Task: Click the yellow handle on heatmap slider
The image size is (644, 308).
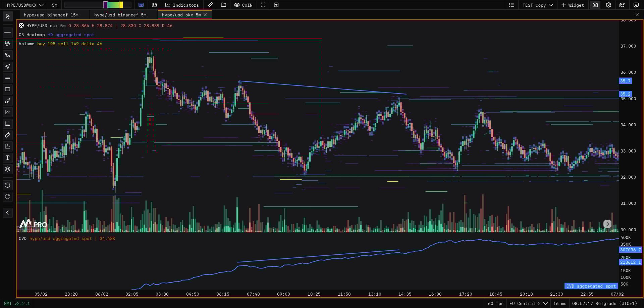Action: click(x=121, y=5)
